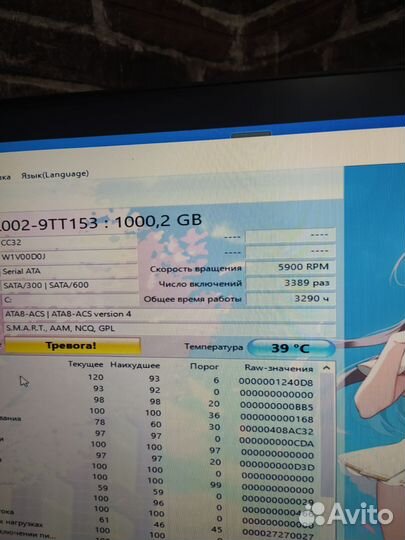Select the Порог column header

click(x=204, y=366)
